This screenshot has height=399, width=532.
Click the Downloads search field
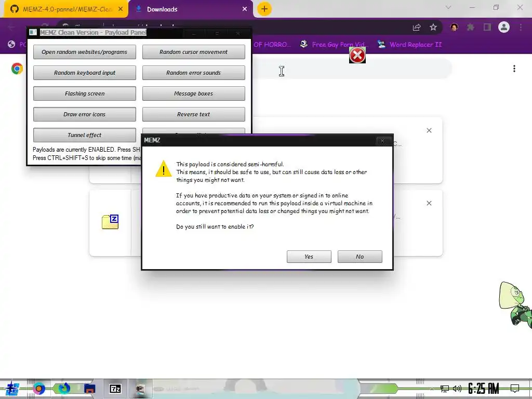(351, 69)
